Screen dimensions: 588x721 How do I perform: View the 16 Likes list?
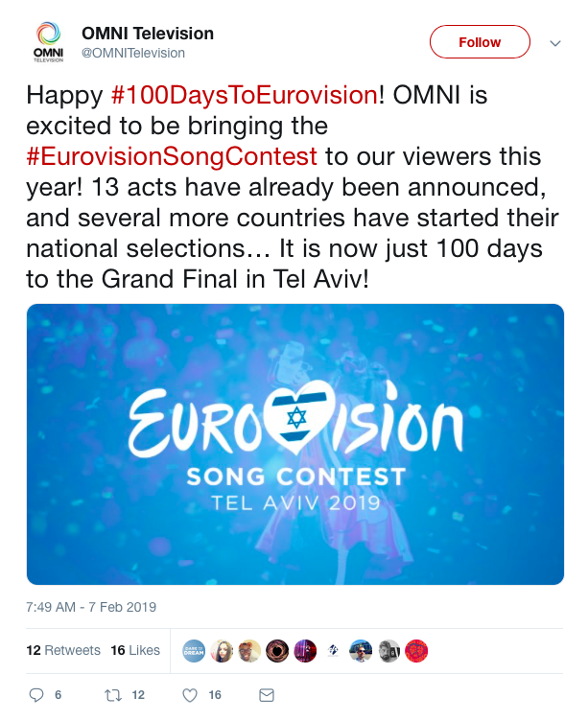tap(135, 650)
